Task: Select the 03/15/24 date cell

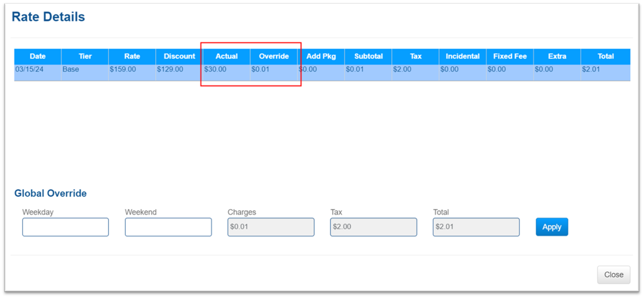Action: pyautogui.click(x=29, y=70)
